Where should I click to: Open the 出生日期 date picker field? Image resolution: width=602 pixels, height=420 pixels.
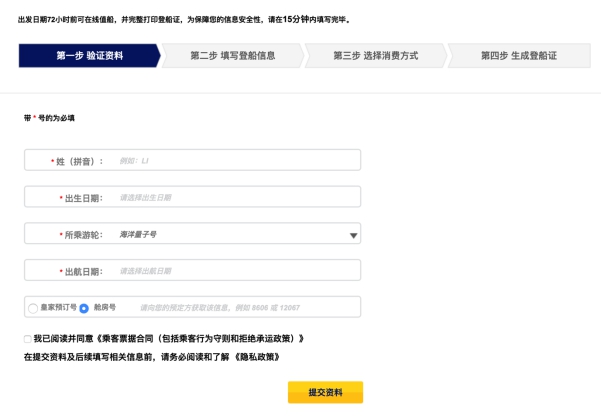coord(235,198)
